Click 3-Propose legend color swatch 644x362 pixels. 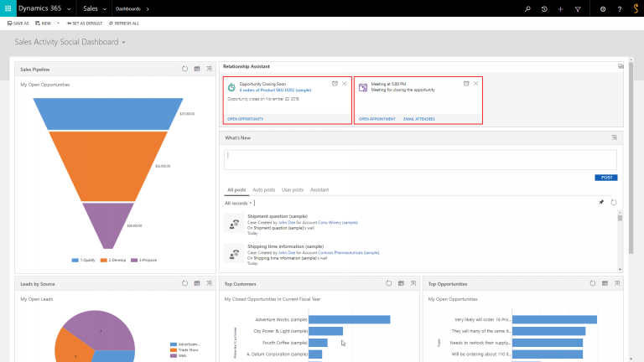(x=134, y=261)
